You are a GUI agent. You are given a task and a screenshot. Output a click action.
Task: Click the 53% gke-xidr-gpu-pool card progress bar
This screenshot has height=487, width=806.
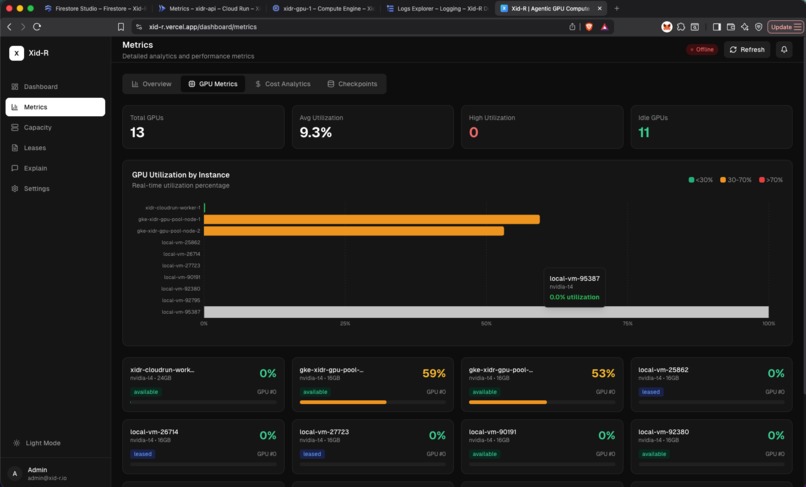tap(542, 402)
